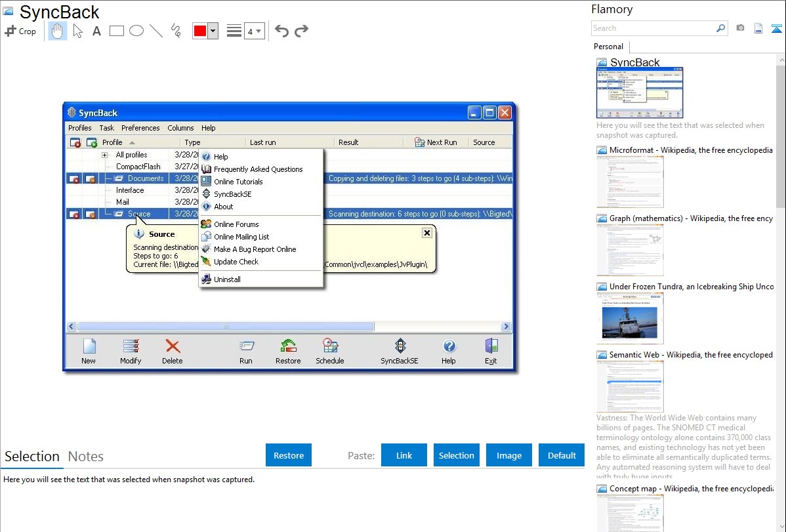Open the Help menu in SyncBack menu bar
The image size is (786, 532).
209,128
